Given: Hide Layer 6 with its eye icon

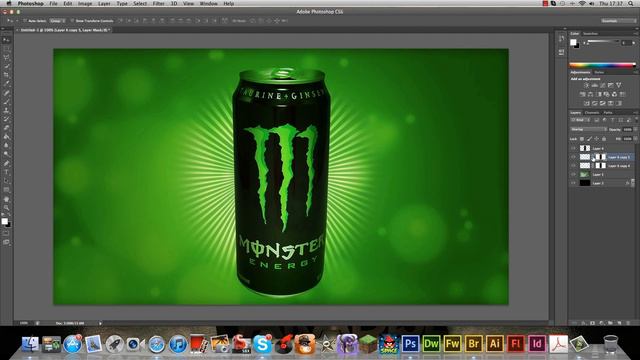Looking at the screenshot, I should (573, 149).
